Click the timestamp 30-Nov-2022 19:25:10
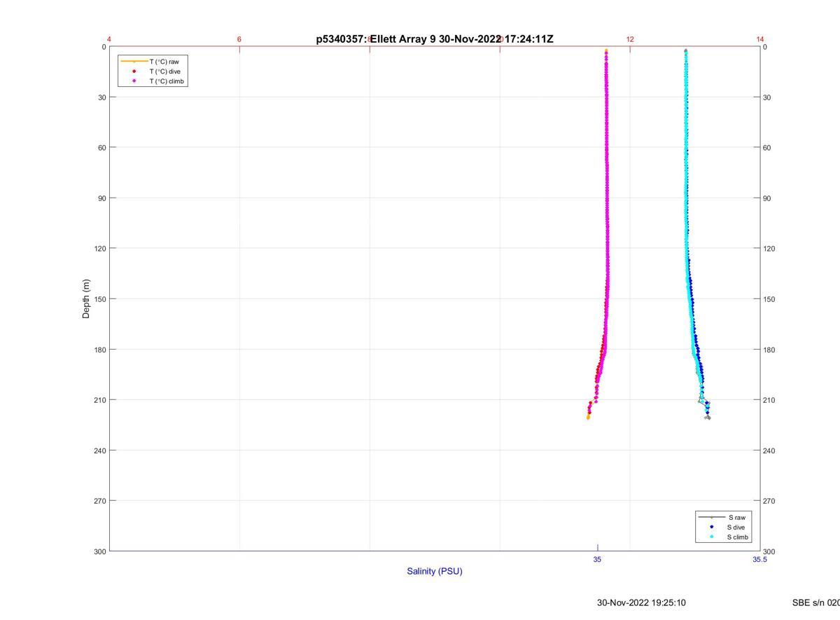The height and width of the screenshot is (620, 840). pyautogui.click(x=641, y=602)
